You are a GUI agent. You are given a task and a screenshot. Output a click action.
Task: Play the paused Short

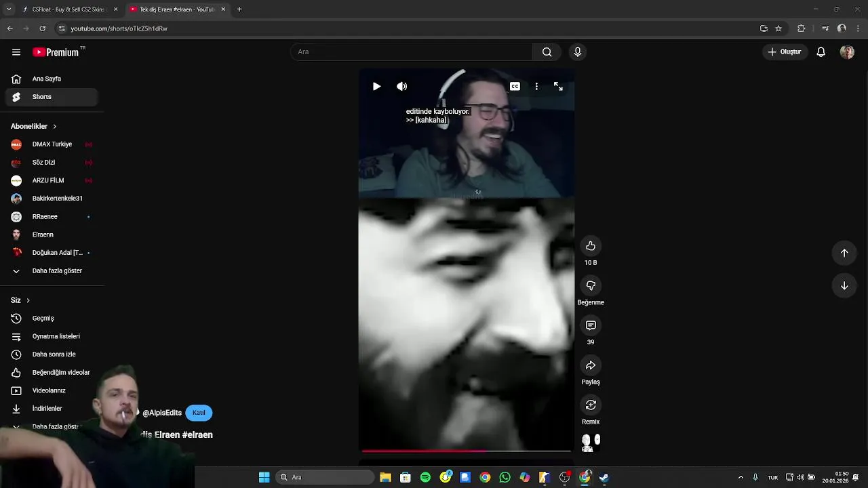tap(376, 86)
